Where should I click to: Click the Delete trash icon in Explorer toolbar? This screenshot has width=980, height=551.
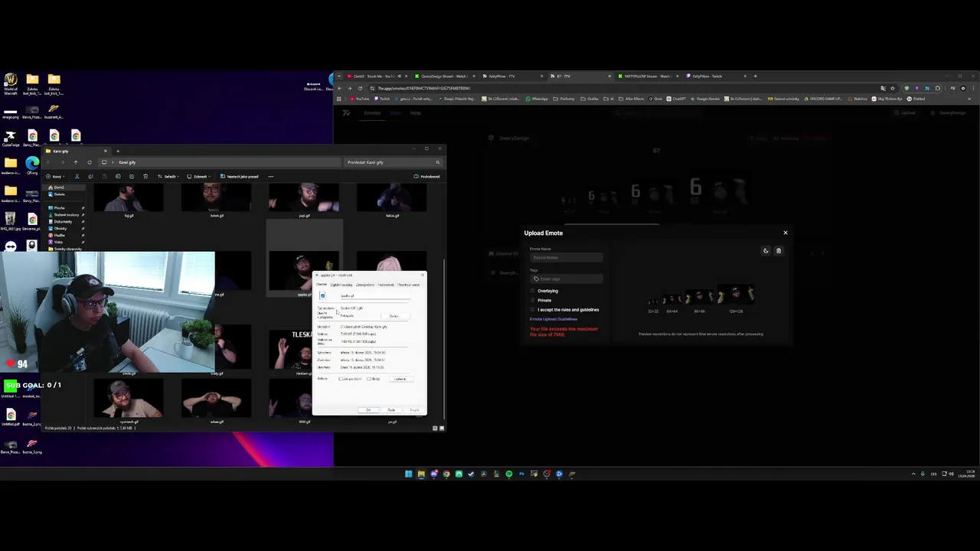pyautogui.click(x=145, y=176)
